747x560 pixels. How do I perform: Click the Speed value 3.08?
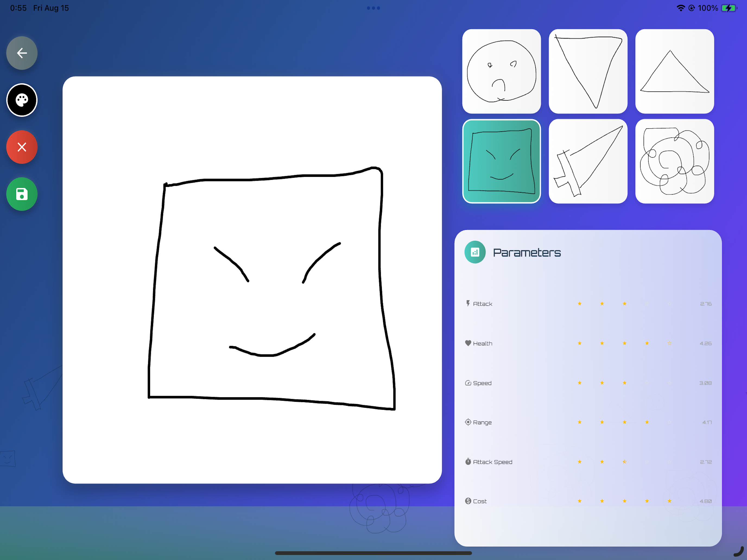705,383
